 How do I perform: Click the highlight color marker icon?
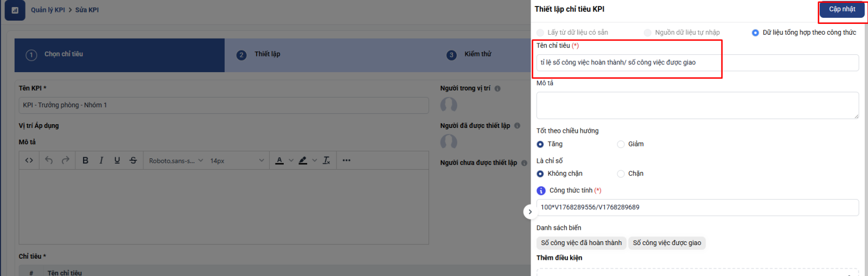coord(303,161)
